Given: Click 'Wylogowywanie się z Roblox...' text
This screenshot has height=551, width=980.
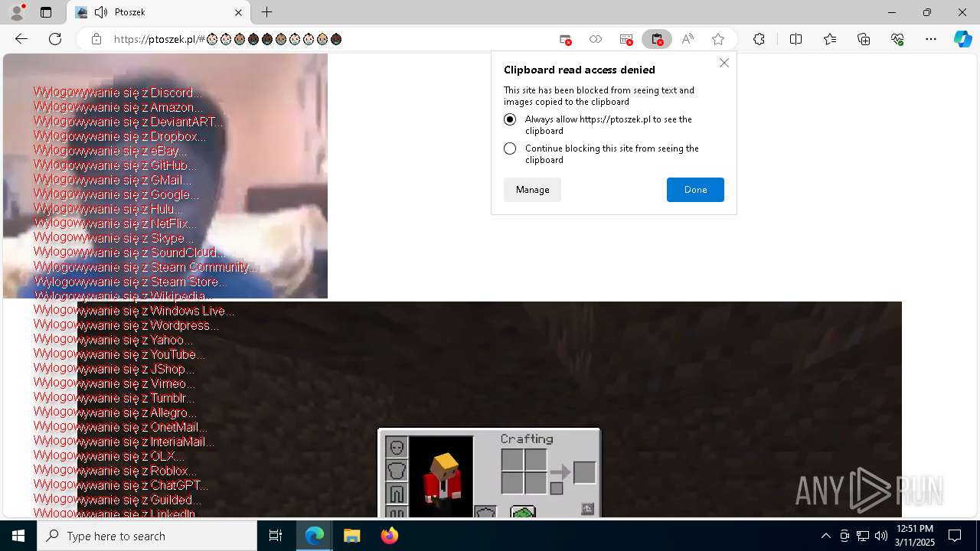Looking at the screenshot, I should point(115,471).
